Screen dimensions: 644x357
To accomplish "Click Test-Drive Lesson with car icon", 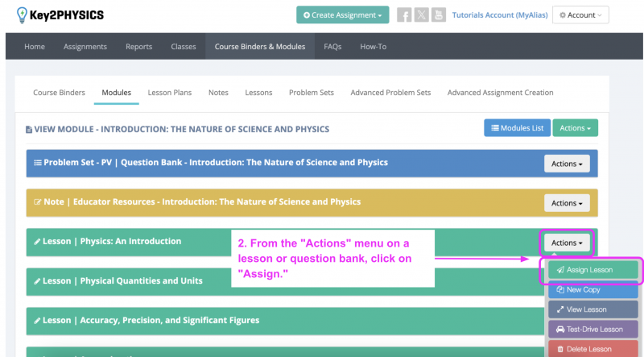I will pyautogui.click(x=594, y=329).
